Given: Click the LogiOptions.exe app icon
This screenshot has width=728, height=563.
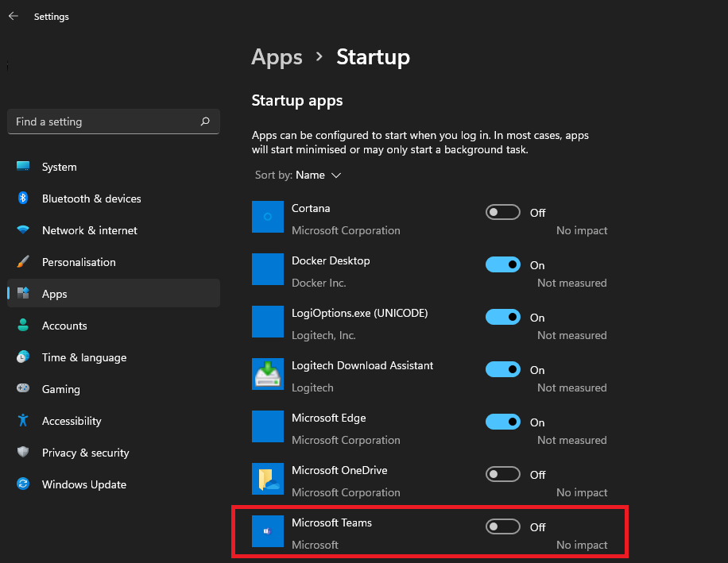Looking at the screenshot, I should pos(267,322).
